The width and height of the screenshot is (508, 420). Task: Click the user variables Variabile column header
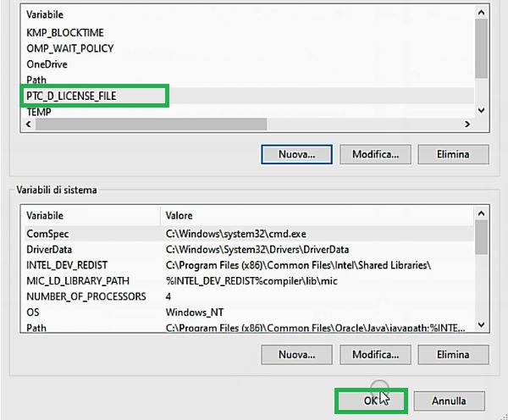tap(45, 14)
